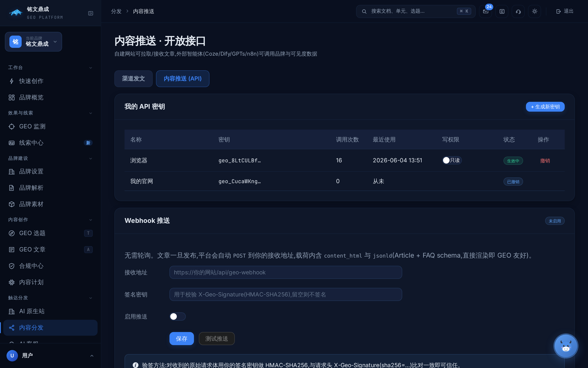This screenshot has width=588, height=368.
Task: Open GEO 文章 in sidebar
Action: tap(50, 249)
